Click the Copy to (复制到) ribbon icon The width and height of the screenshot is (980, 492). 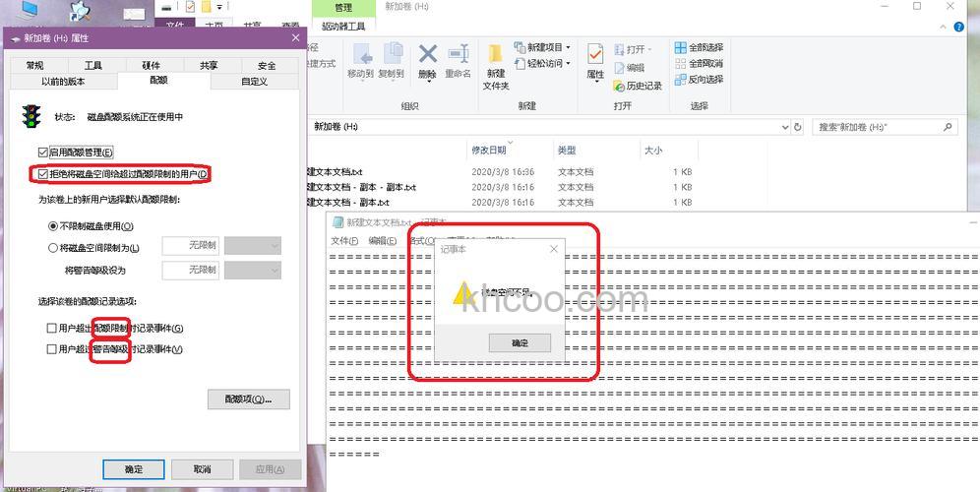[393, 54]
